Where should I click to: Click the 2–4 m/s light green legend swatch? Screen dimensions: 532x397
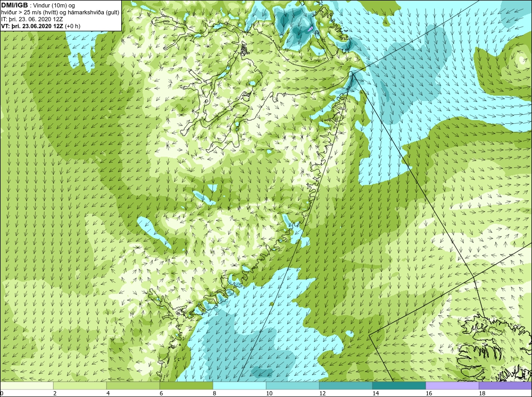pos(80,386)
